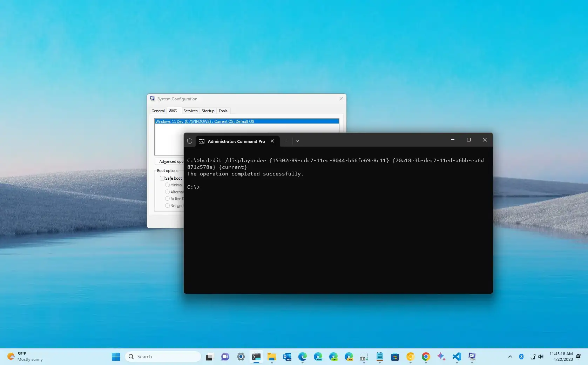Click the shield icon in the terminal title bar
The image size is (588, 365).
tap(190, 141)
